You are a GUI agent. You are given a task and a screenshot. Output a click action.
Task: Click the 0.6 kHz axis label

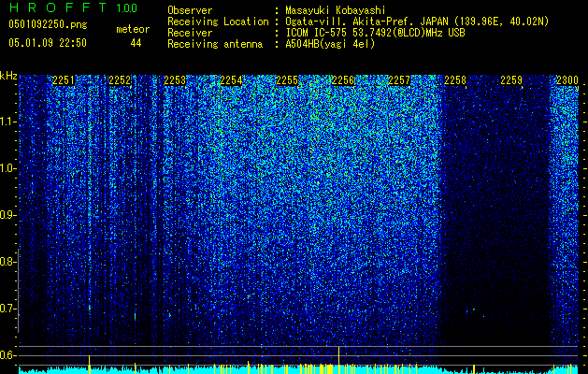(7, 355)
